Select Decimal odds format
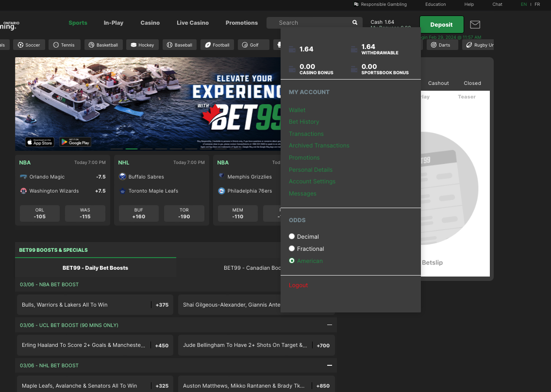The width and height of the screenshot is (551, 392). [x=292, y=237]
